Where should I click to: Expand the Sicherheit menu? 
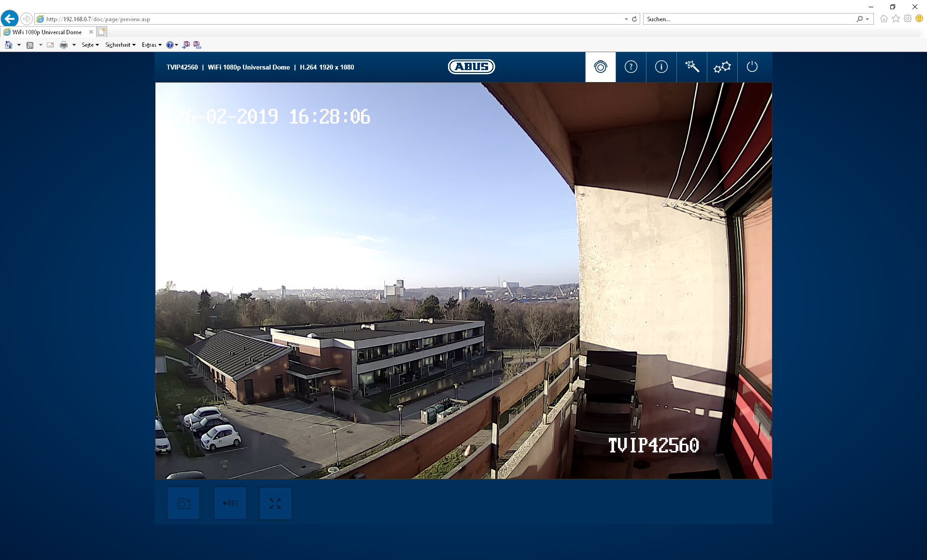(x=120, y=45)
